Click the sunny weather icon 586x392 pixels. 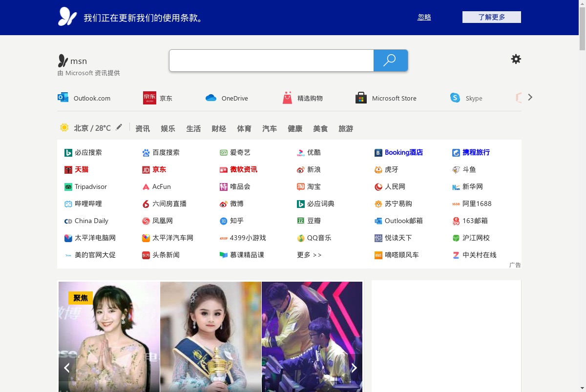[x=64, y=127]
